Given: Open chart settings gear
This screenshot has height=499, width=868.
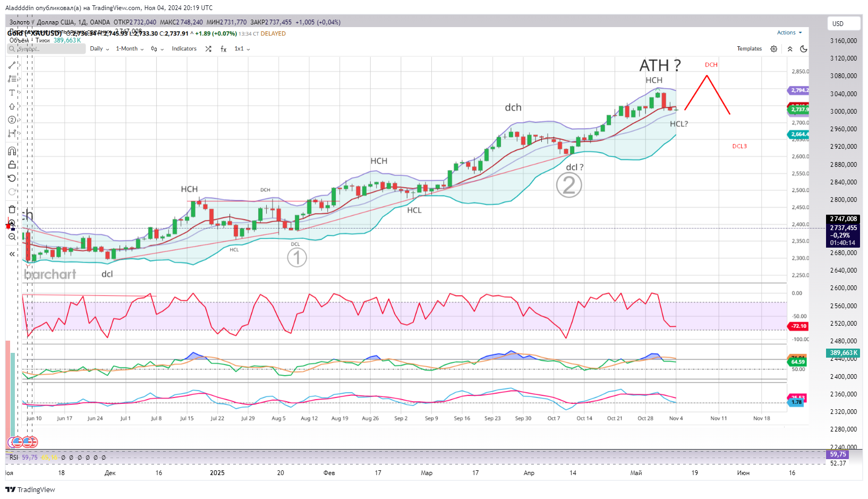Looking at the screenshot, I should (774, 49).
